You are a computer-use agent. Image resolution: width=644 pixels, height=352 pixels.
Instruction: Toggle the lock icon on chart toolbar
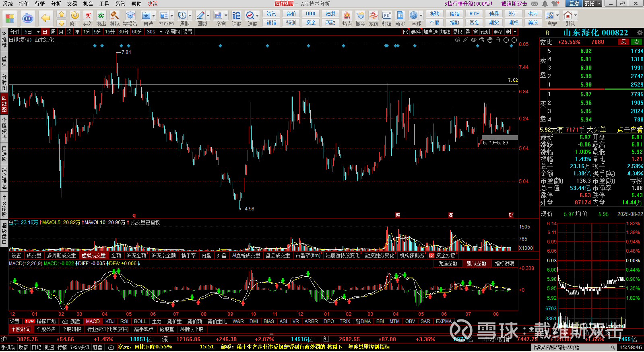(x=498, y=40)
